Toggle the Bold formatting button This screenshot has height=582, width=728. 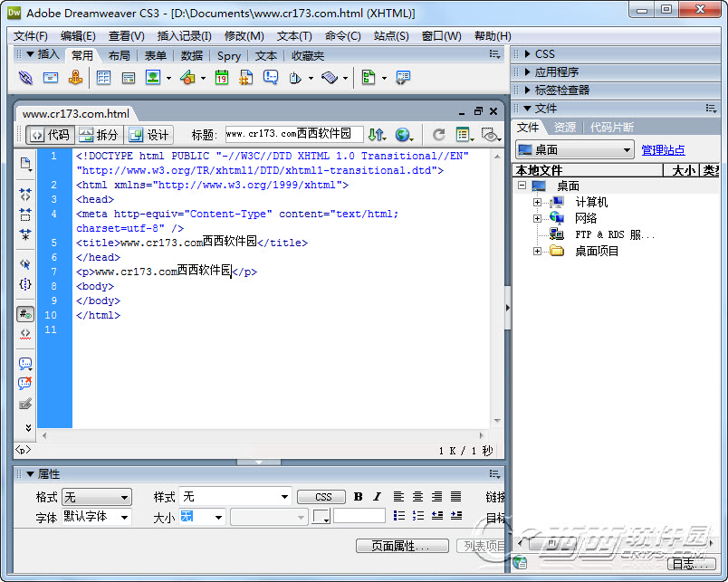pos(358,497)
